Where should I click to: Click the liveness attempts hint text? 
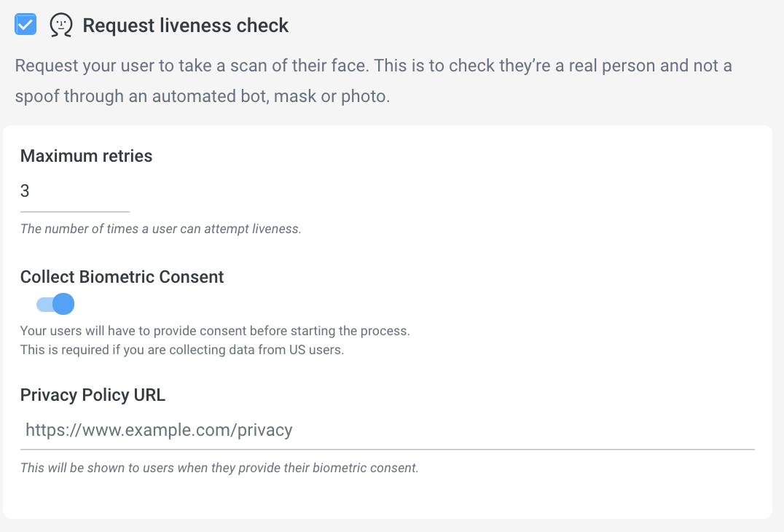tap(161, 229)
